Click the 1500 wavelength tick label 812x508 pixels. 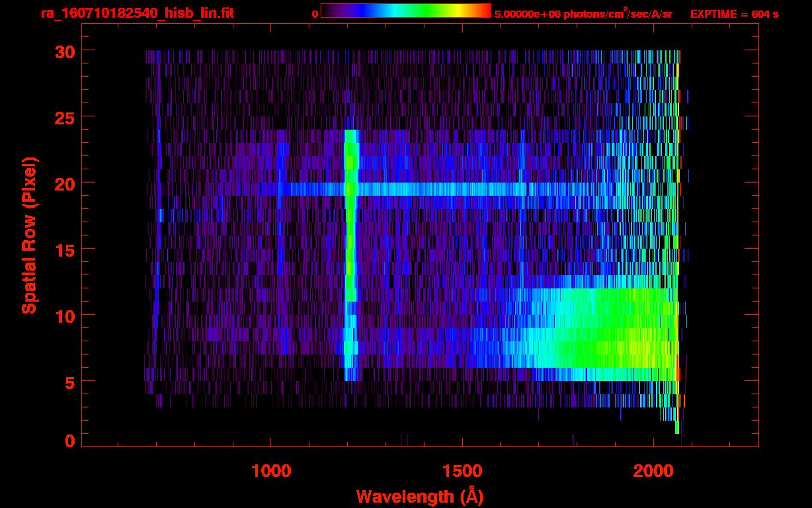[x=462, y=471]
